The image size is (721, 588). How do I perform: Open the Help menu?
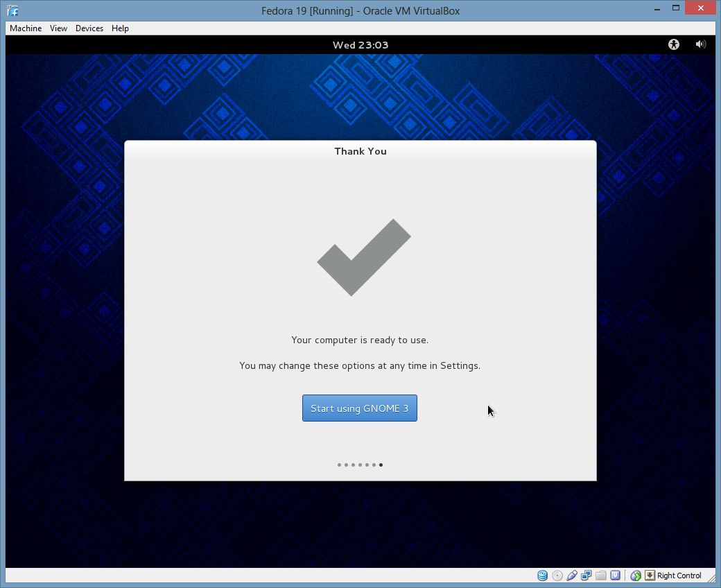tap(120, 28)
